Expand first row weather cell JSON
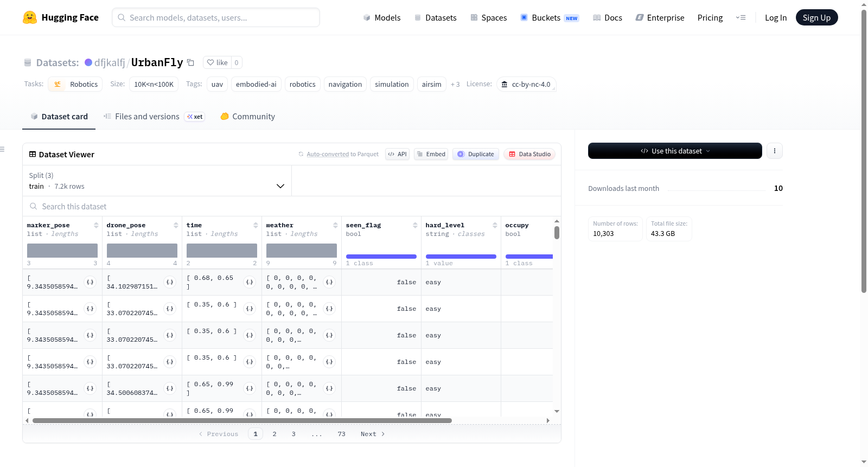The height and width of the screenshot is (467, 868). pos(329,282)
